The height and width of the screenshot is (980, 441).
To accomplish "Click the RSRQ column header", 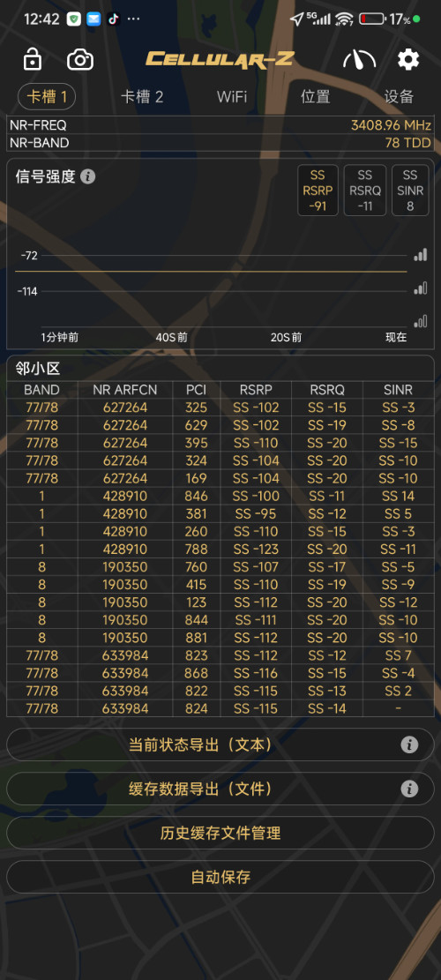I will point(327,390).
